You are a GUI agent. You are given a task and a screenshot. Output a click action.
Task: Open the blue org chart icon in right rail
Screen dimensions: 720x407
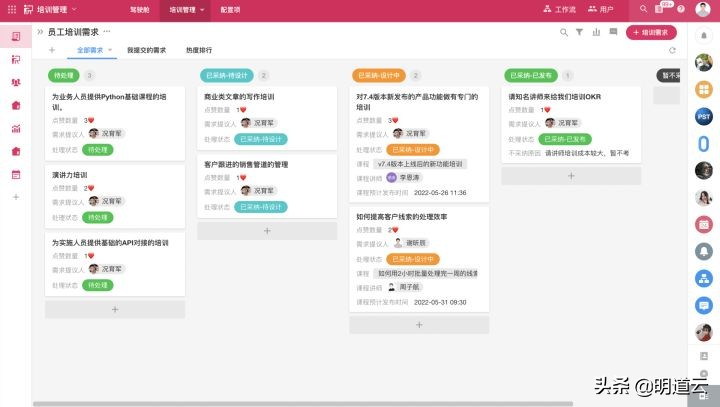point(703,278)
